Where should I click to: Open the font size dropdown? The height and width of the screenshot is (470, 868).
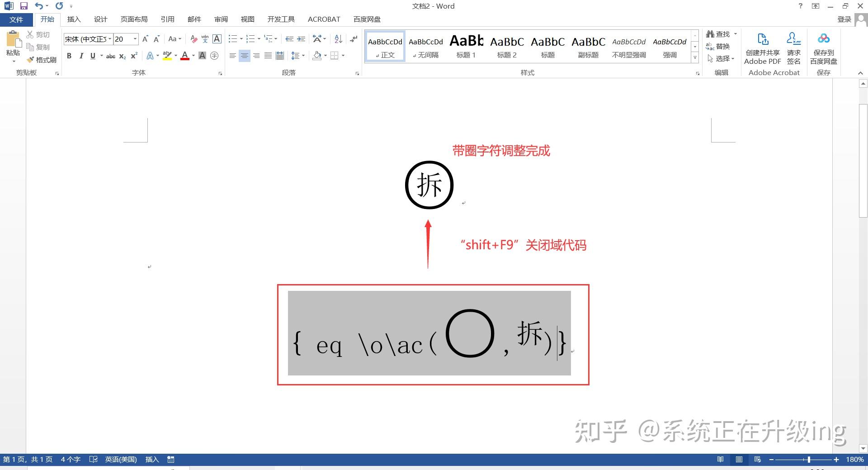pyautogui.click(x=134, y=39)
